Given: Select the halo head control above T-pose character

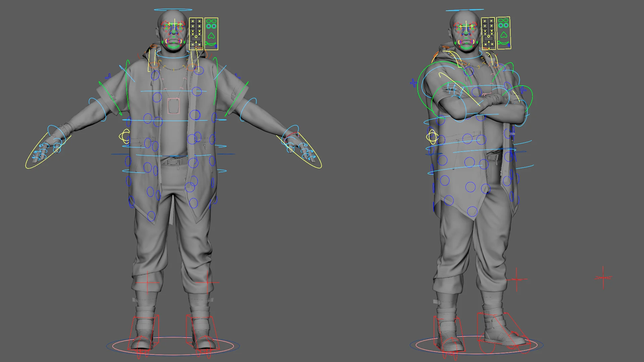Looking at the screenshot, I should pos(173,10).
